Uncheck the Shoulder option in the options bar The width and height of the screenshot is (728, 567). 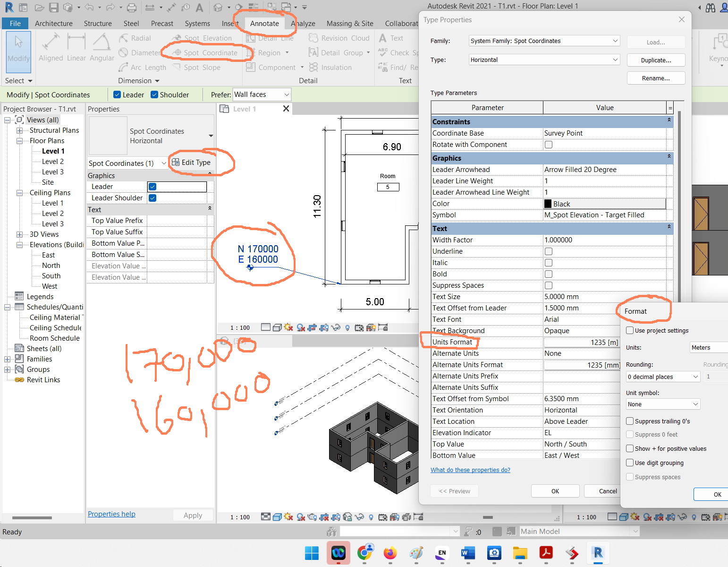[154, 94]
